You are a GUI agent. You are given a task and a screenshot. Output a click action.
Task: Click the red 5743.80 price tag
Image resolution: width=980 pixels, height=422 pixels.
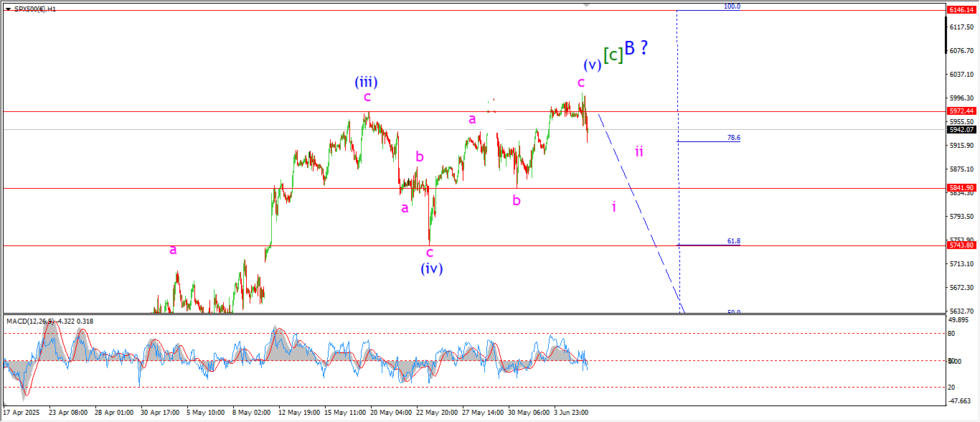[x=961, y=245]
